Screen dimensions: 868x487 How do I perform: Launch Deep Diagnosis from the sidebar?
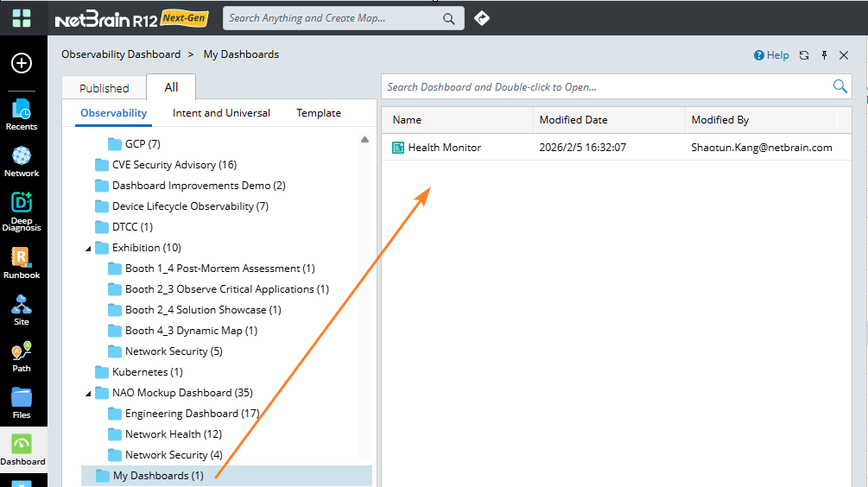point(22,211)
